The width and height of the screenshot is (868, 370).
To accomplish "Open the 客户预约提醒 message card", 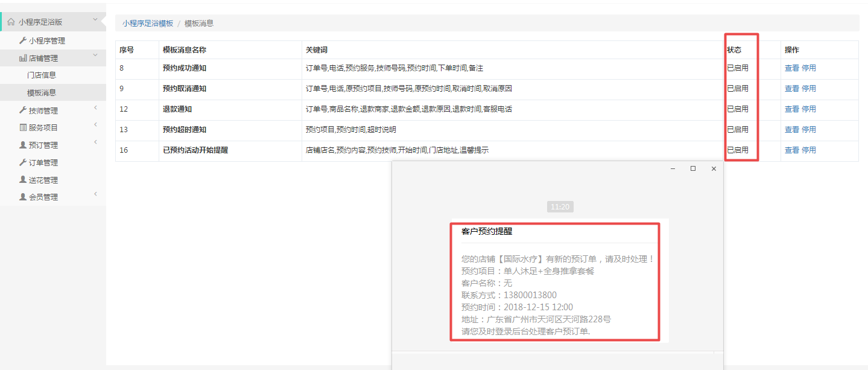I will (x=555, y=281).
